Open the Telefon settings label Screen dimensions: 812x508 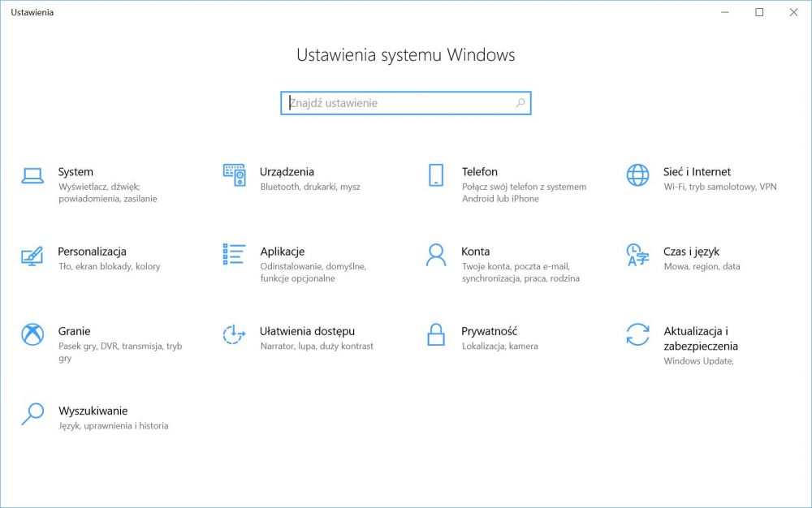tap(480, 172)
